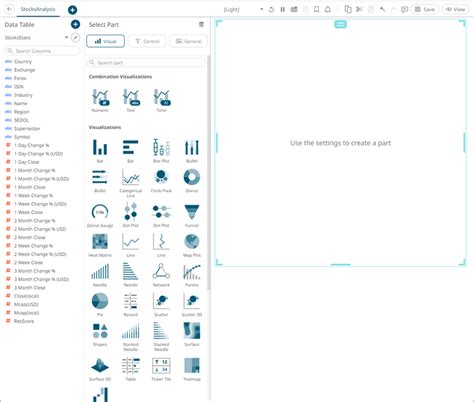This screenshot has width=474, height=402.
Task: Click the copy toolbar icon
Action: coord(348,9)
